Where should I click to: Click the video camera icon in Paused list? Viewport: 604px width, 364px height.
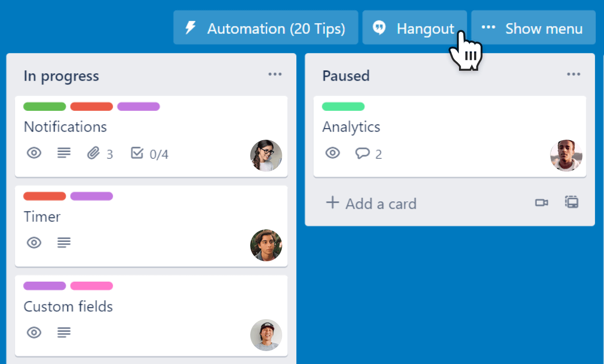point(541,203)
